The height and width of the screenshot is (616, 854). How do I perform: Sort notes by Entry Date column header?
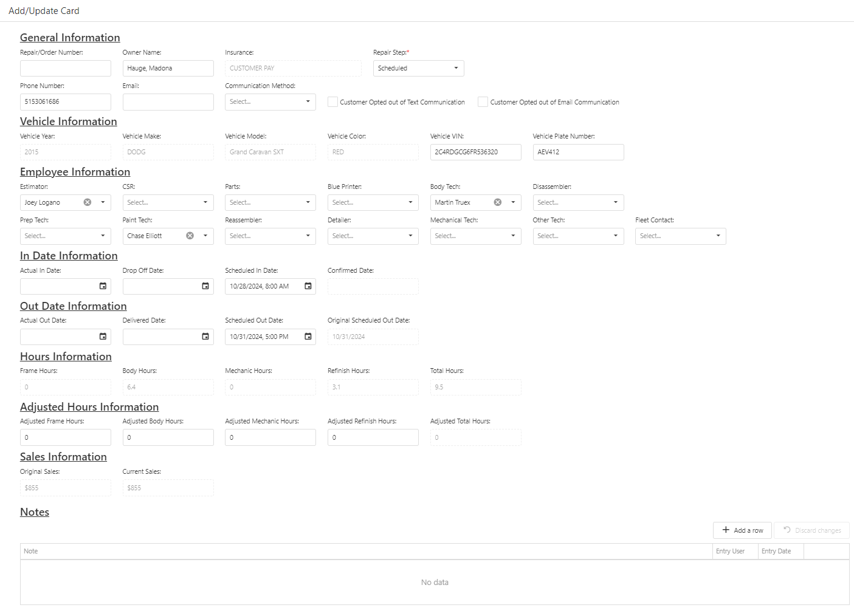(780, 551)
